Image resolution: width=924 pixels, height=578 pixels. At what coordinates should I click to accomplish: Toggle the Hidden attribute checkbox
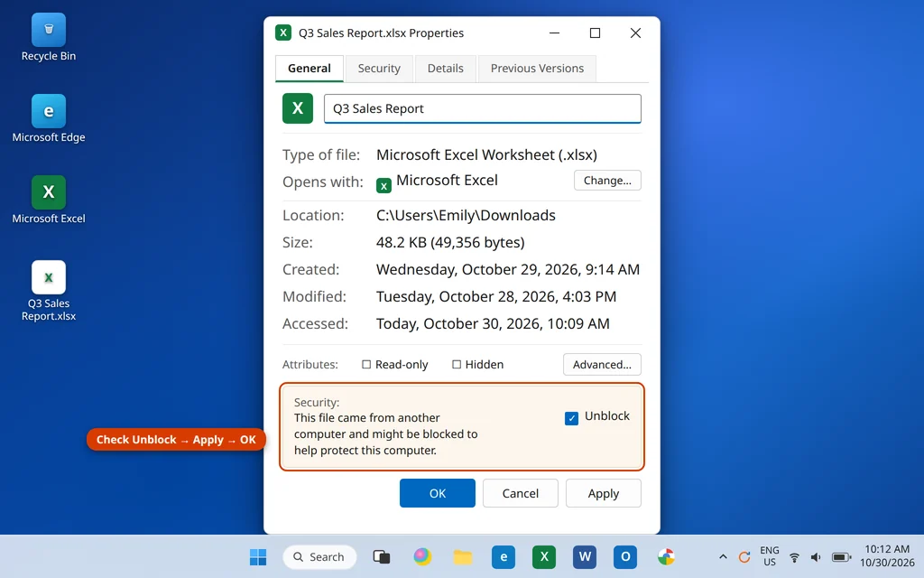[x=456, y=365]
